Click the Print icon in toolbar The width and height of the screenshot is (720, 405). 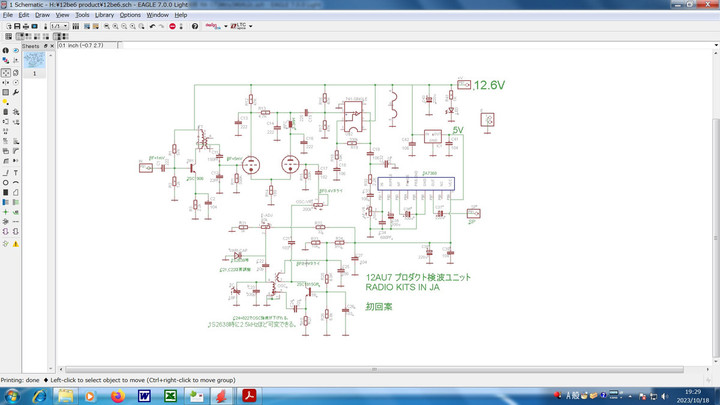pos(27,26)
